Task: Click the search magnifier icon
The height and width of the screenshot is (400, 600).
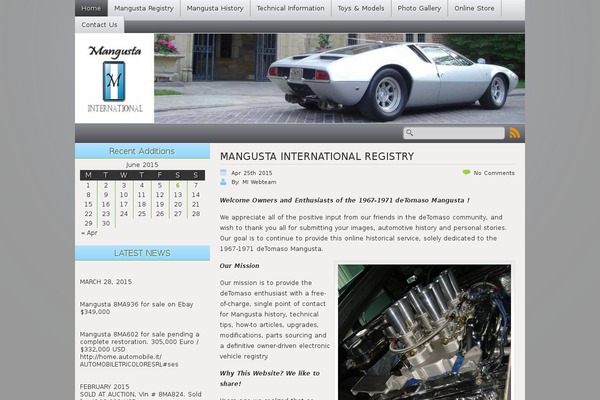Action: (x=409, y=132)
